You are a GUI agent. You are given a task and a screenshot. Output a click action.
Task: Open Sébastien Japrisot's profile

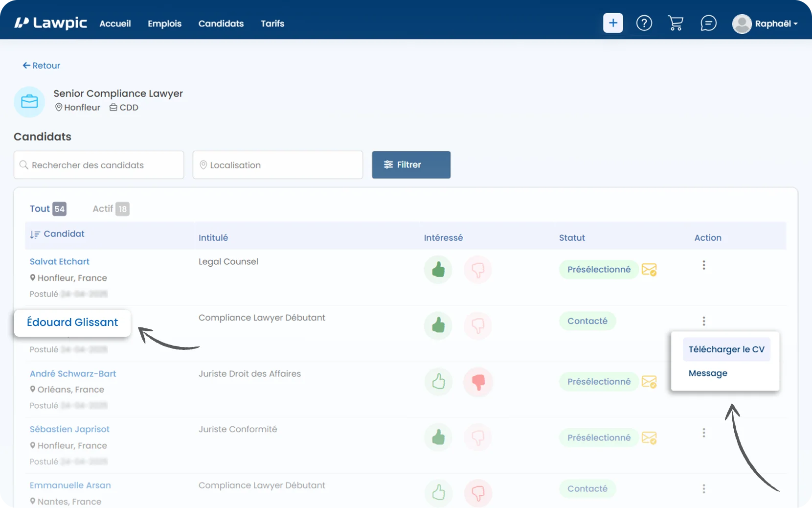click(x=69, y=429)
